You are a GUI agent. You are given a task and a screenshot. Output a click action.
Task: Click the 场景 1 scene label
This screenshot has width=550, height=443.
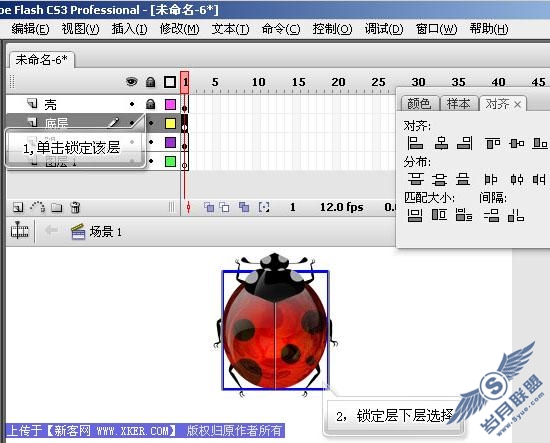point(105,232)
